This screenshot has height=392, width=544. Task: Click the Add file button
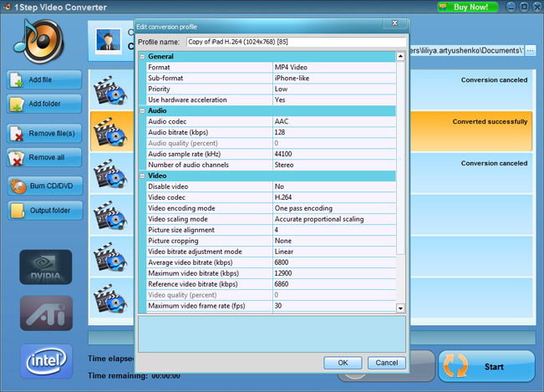(x=44, y=79)
